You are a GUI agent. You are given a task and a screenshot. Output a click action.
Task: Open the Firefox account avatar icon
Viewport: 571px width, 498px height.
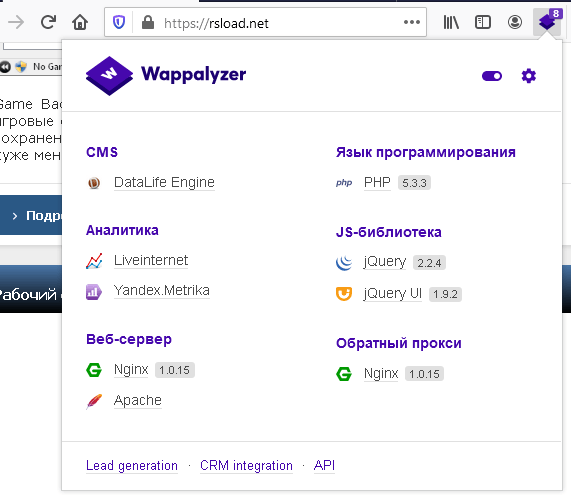[515, 23]
